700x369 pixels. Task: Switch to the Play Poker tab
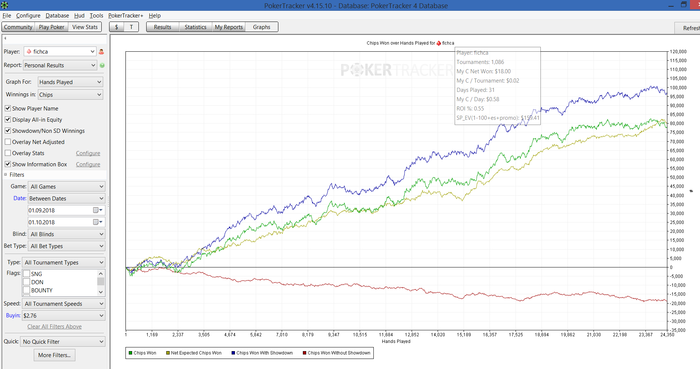51,27
